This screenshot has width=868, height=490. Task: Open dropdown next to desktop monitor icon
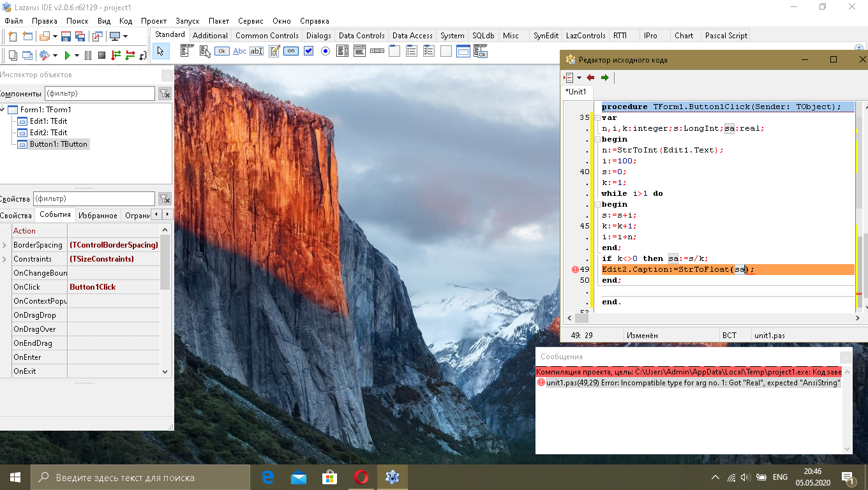tap(126, 36)
